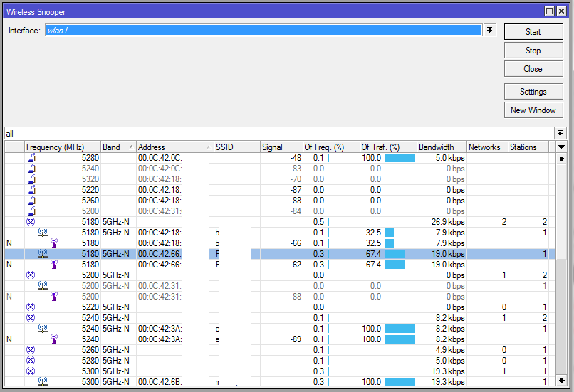The width and height of the screenshot is (574, 392).
Task: Open the column chooser dropdown arrow
Action: click(561, 147)
